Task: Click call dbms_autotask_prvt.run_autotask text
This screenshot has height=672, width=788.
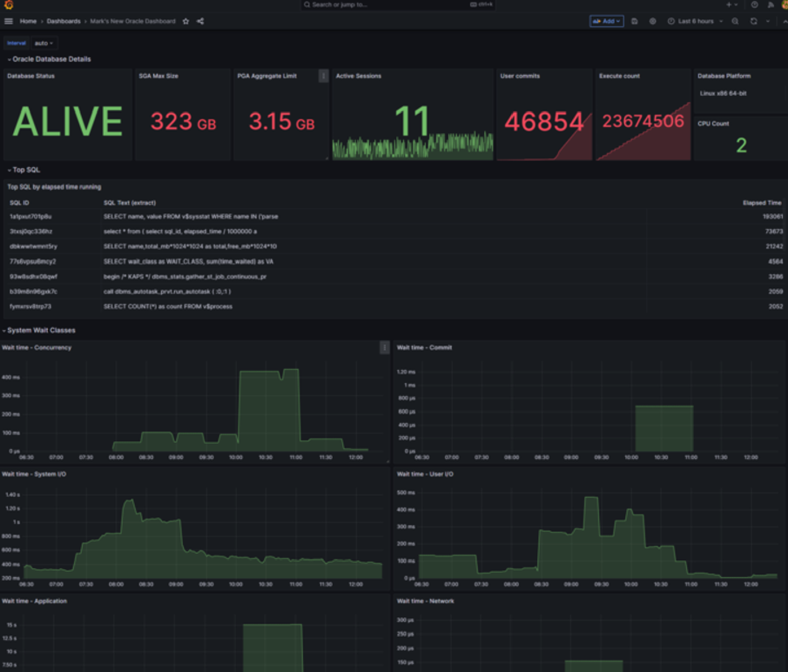Action: click(x=167, y=292)
